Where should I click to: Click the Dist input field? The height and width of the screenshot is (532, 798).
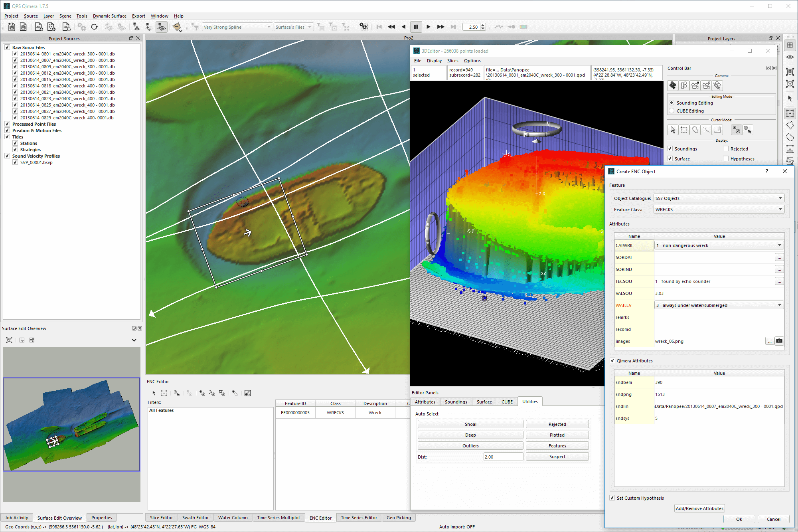503,457
